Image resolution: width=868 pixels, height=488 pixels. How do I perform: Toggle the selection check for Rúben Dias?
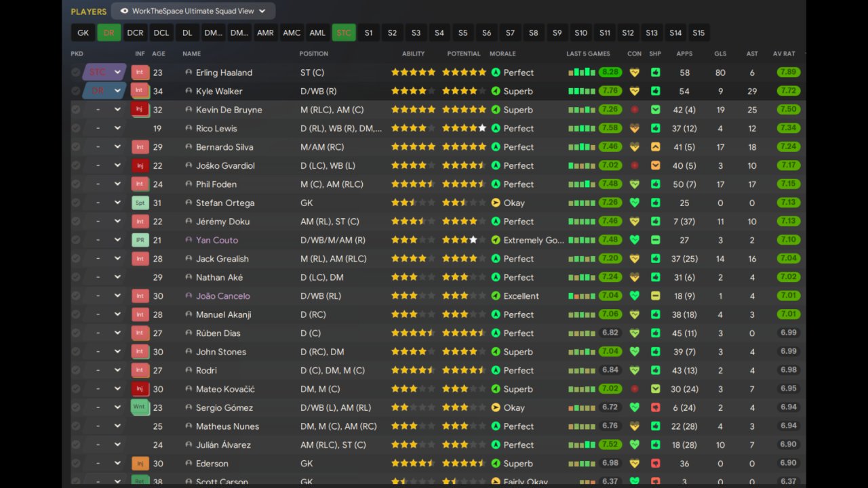point(76,333)
